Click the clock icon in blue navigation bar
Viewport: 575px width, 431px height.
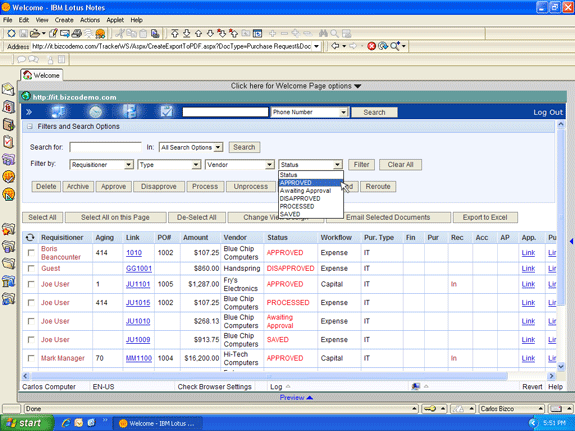click(x=96, y=112)
